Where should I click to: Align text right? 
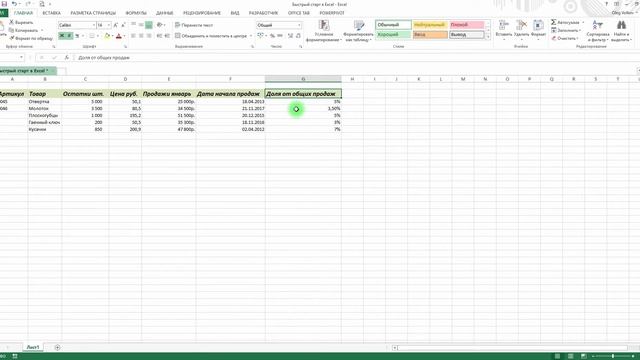click(149, 36)
